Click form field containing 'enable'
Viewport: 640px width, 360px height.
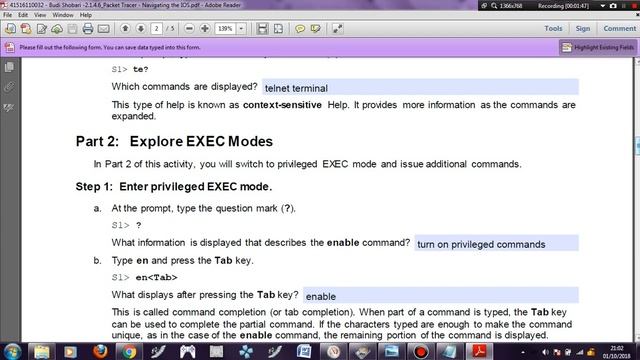point(441,296)
